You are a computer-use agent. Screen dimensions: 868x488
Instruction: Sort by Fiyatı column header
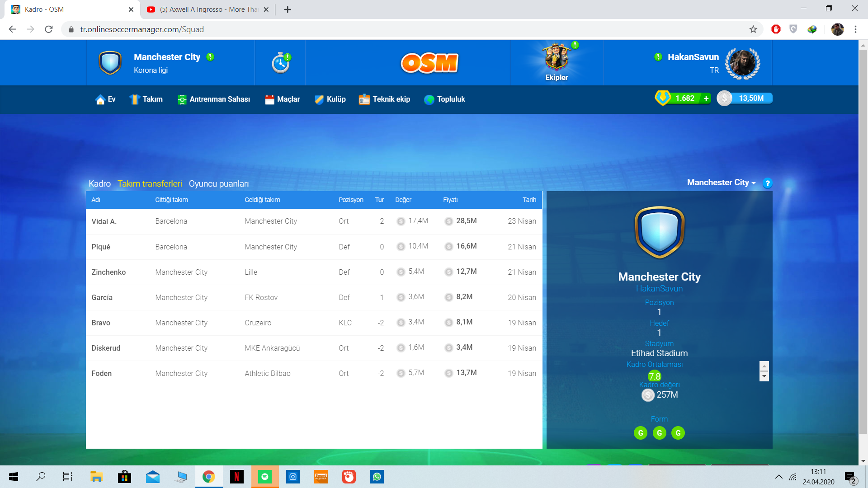pyautogui.click(x=450, y=200)
